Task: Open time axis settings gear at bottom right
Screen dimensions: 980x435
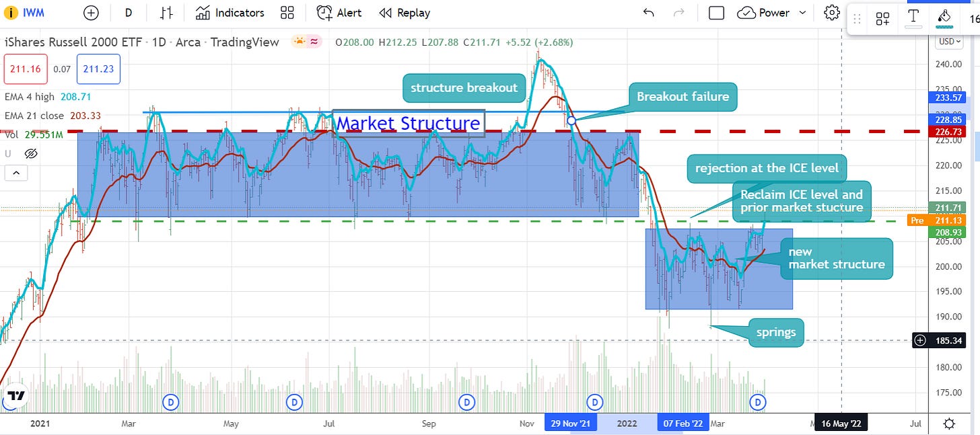Action: pyautogui.click(x=949, y=424)
